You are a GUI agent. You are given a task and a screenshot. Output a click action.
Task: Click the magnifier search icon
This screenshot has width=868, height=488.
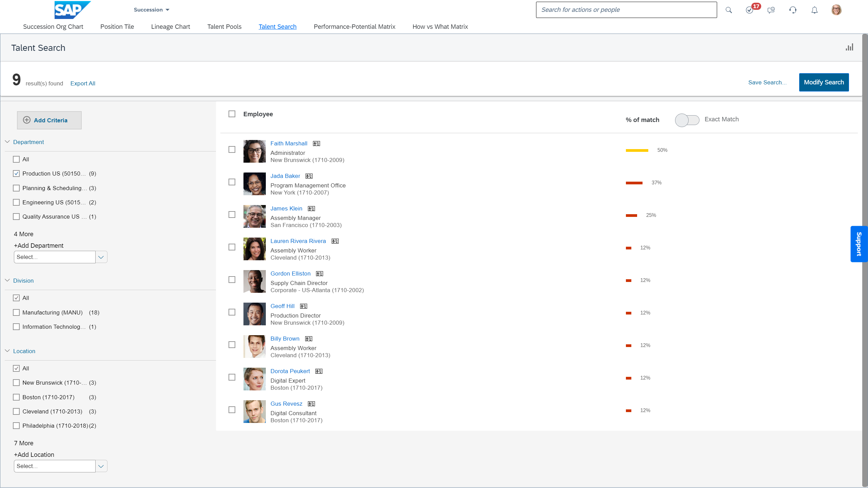point(729,10)
